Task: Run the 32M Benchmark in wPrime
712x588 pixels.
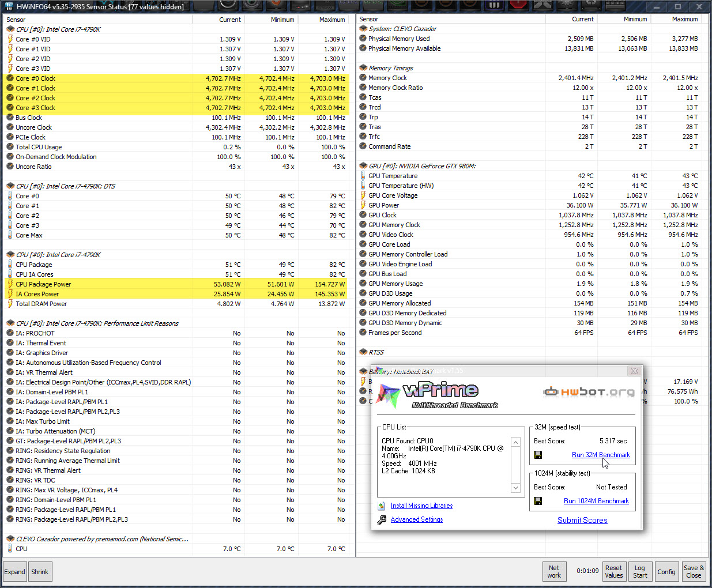Action: [601, 455]
